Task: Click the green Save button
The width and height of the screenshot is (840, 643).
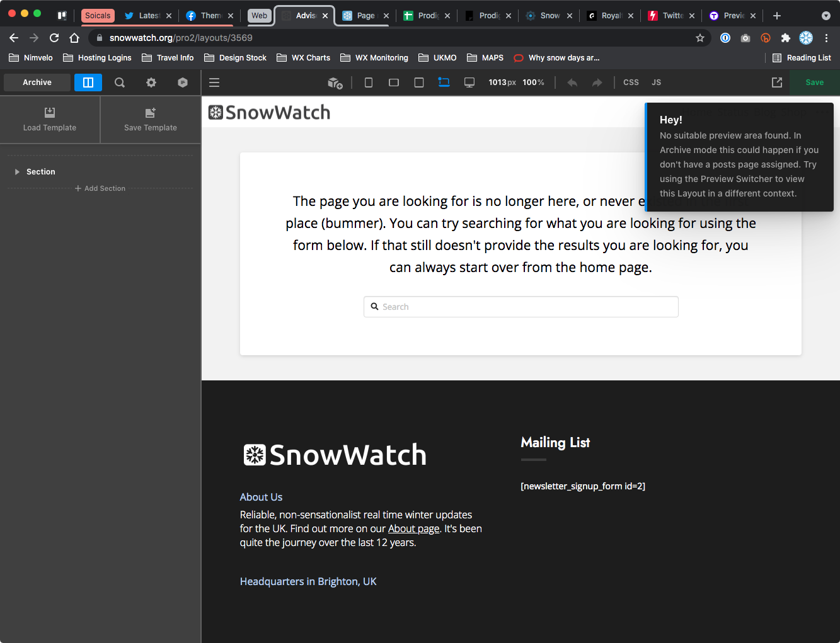Action: [x=814, y=83]
